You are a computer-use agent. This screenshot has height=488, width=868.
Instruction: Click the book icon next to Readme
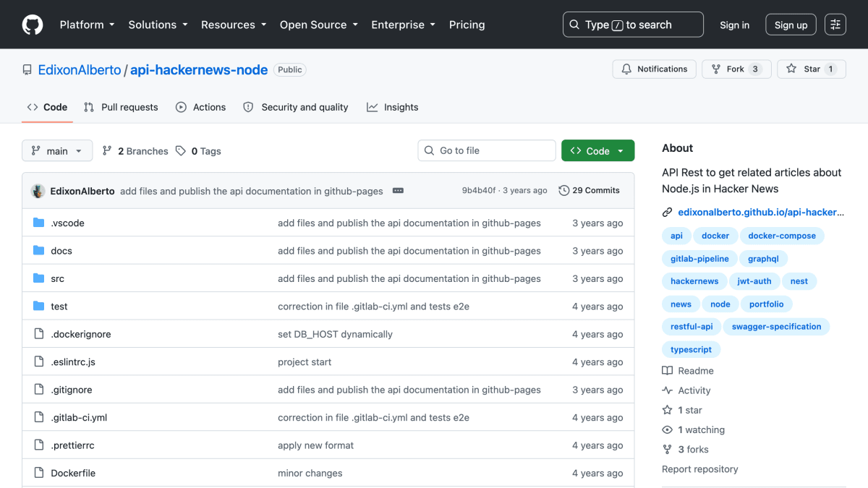[667, 371]
